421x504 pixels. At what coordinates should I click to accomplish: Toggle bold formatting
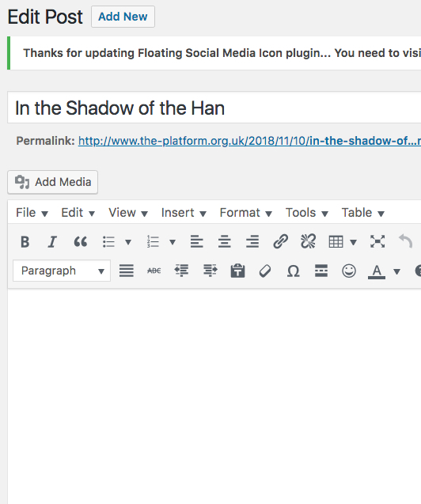[x=25, y=242]
